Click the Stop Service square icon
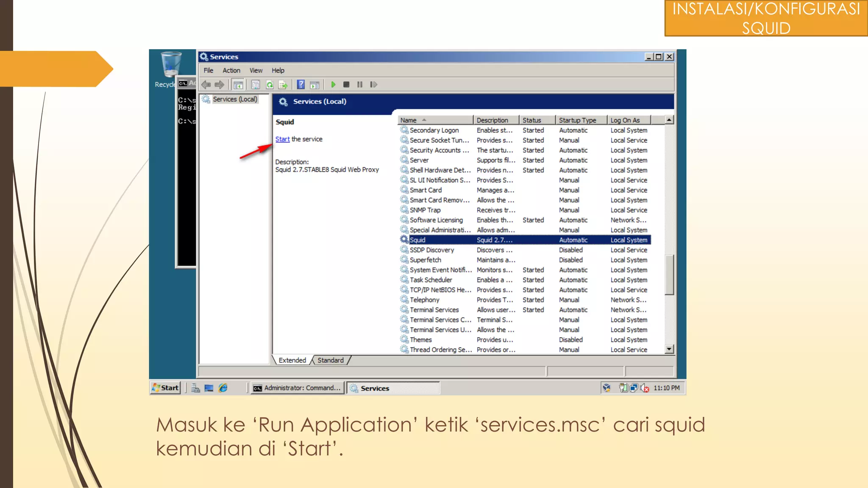The width and height of the screenshot is (868, 488). click(x=346, y=85)
